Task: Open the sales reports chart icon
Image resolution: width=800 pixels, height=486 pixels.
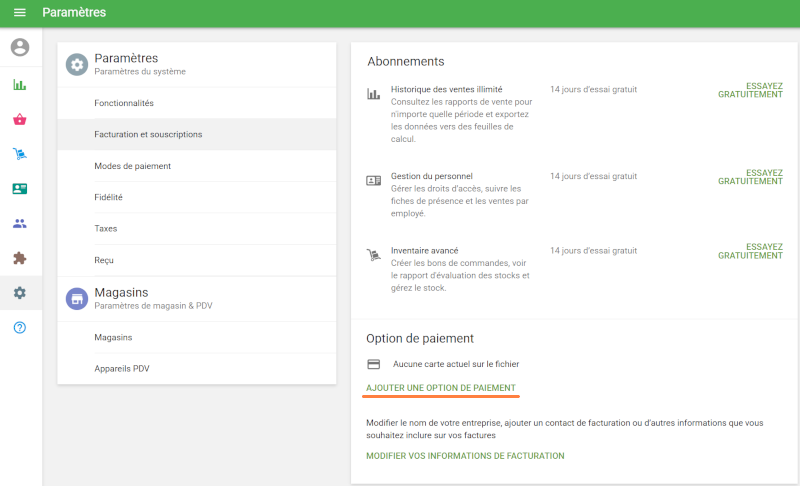Action: tap(20, 85)
